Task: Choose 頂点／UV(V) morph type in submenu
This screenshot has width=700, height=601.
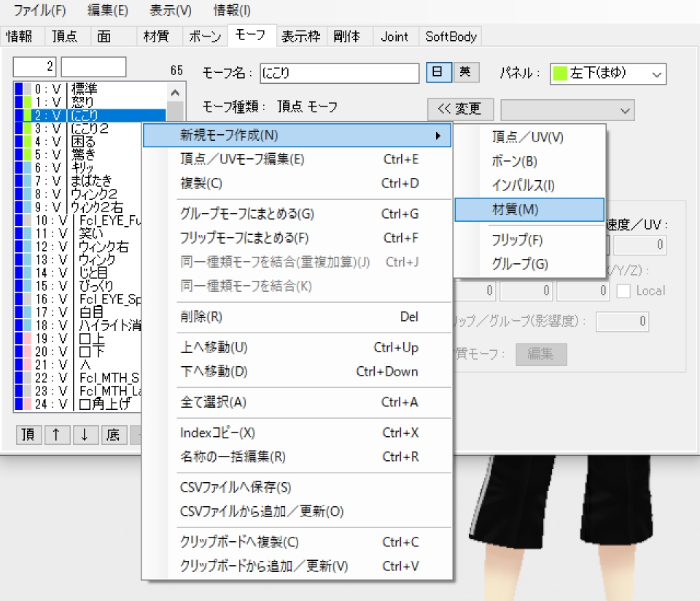Action: (x=529, y=136)
